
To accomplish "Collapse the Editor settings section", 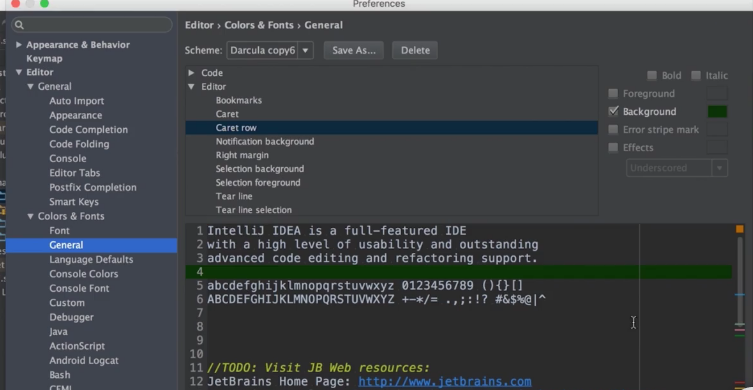I will click(19, 72).
